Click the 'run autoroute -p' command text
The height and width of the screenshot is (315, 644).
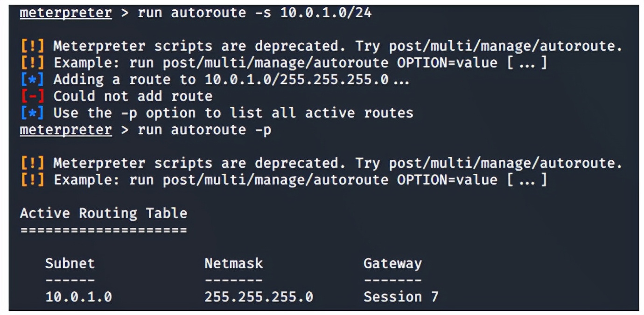(x=204, y=130)
